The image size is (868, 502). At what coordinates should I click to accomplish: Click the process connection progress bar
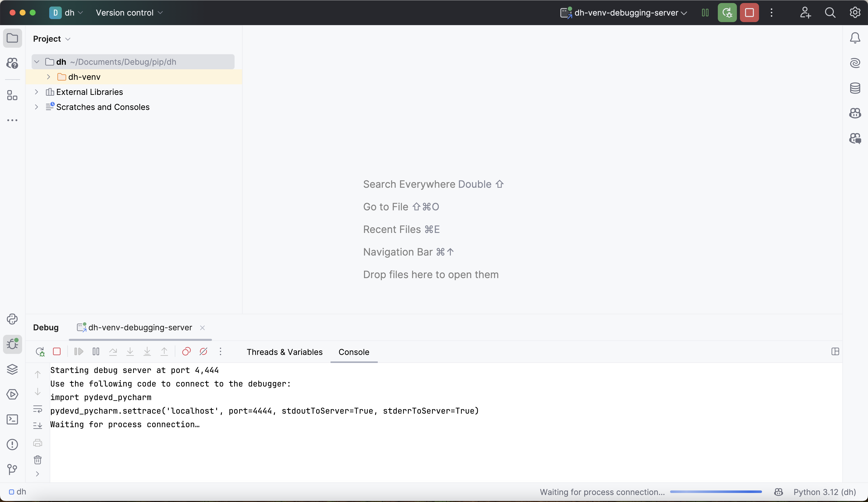pos(716,492)
